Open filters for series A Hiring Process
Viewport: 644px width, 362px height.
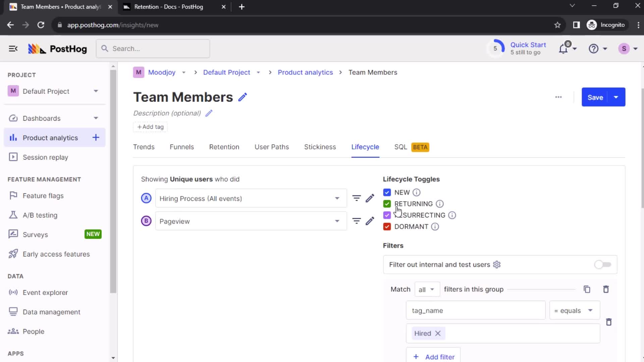(357, 198)
